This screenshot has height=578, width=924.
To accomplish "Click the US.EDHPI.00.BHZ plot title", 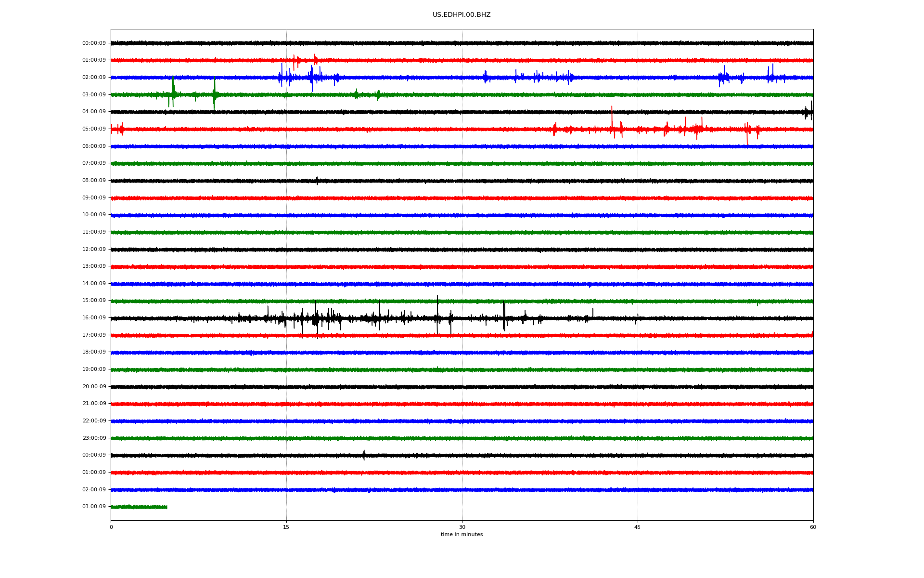I will [x=461, y=15].
